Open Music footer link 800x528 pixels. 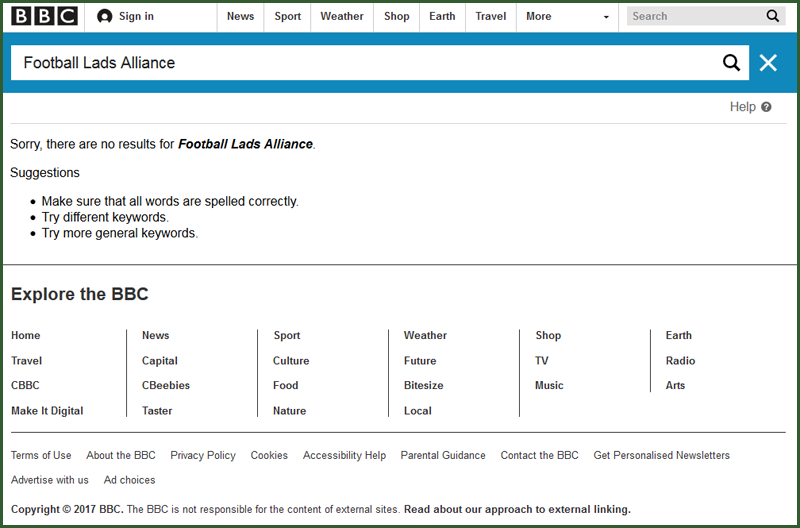pos(549,385)
